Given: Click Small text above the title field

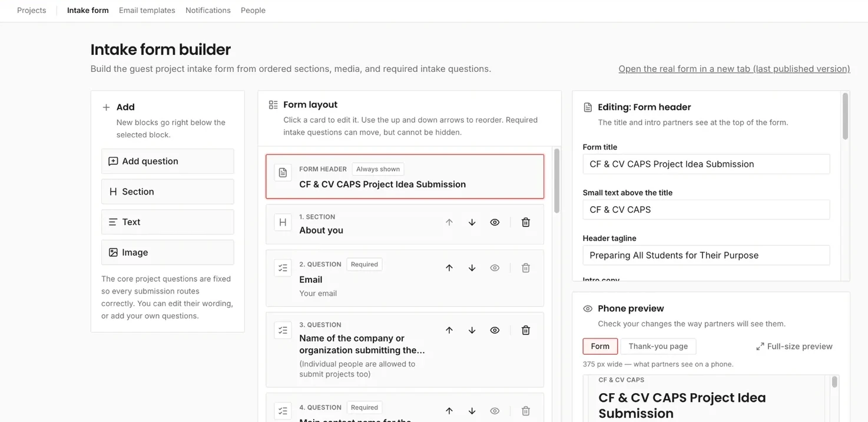Looking at the screenshot, I should 706,209.
